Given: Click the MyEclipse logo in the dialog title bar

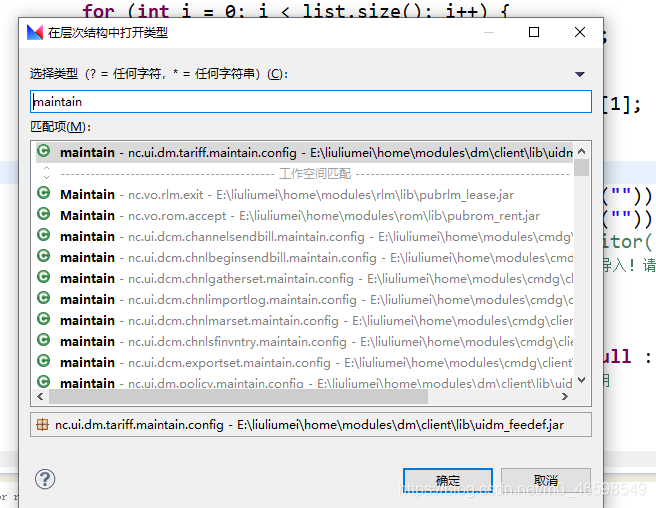Looking at the screenshot, I should (x=35, y=32).
